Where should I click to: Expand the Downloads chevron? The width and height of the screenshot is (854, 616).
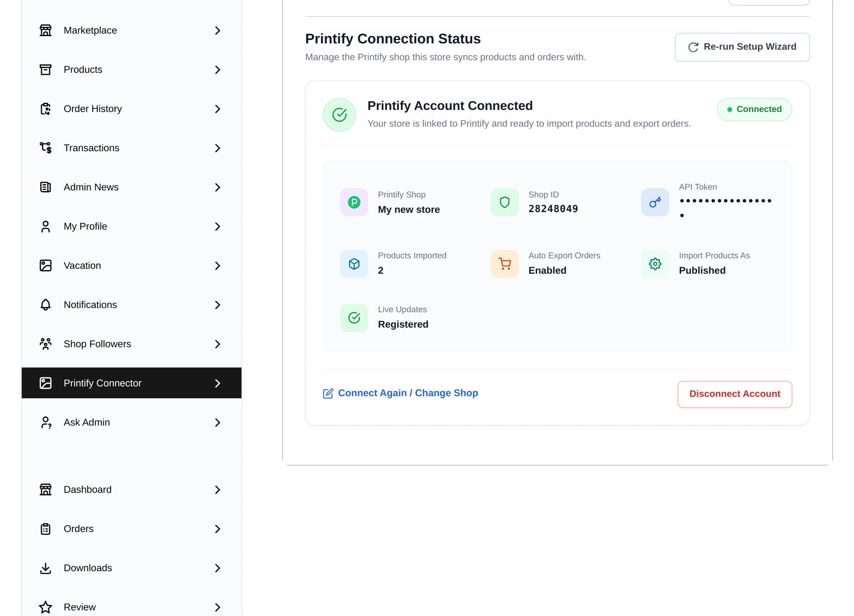point(217,568)
